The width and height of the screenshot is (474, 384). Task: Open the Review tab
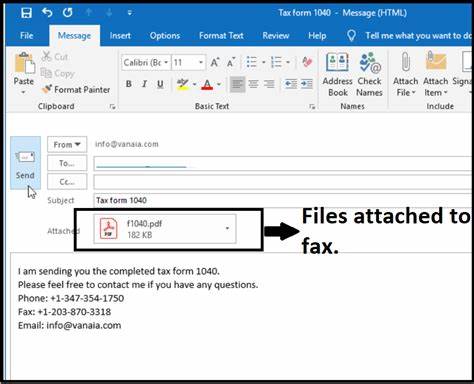[x=276, y=36]
